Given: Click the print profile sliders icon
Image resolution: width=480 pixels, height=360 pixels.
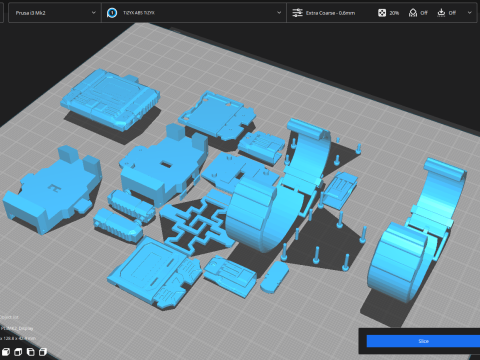Looking at the screenshot, I should coord(297,13).
